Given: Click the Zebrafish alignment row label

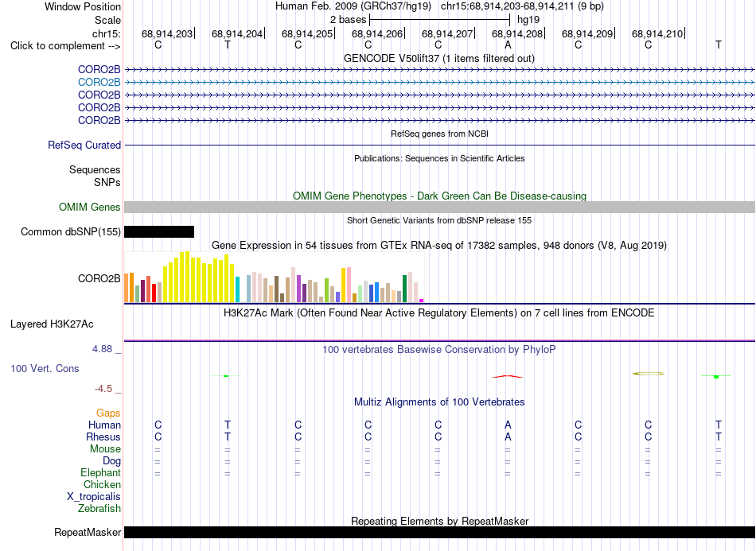Looking at the screenshot, I should point(99,509).
